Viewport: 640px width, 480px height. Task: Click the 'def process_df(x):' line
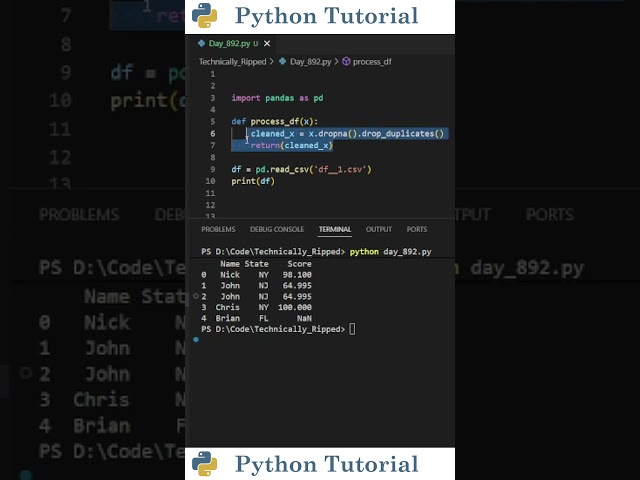tap(274, 122)
